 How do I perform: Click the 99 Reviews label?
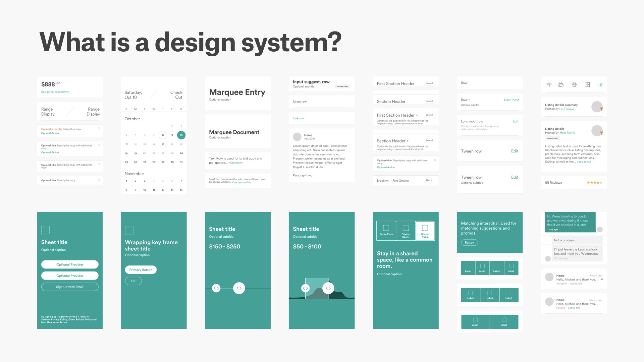(553, 183)
